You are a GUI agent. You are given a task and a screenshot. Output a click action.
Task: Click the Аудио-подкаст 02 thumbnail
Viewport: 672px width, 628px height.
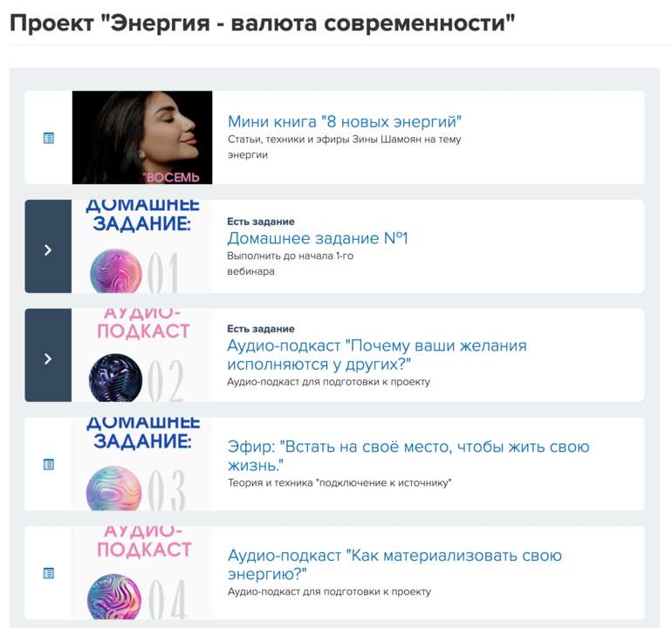[142, 355]
